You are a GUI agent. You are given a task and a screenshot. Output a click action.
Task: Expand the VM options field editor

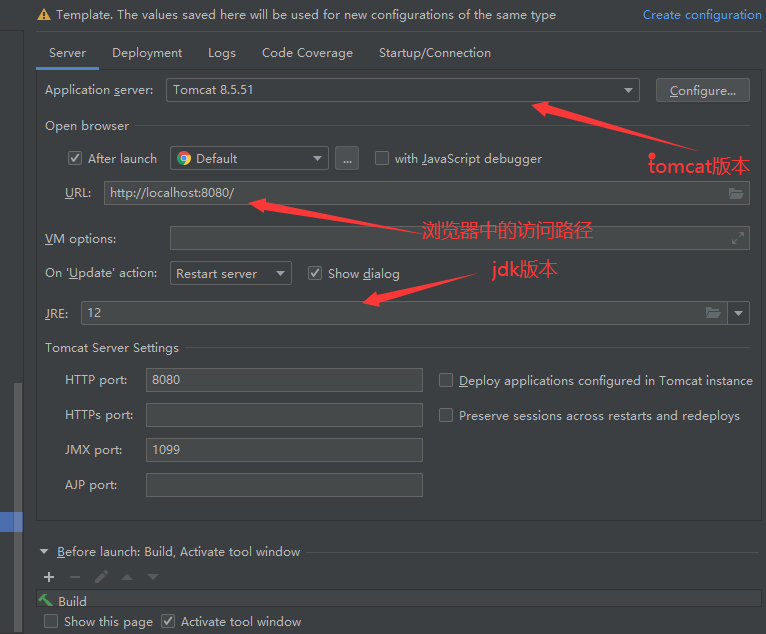coord(738,238)
